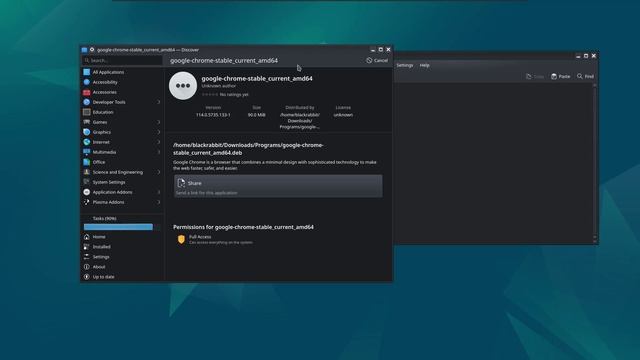Viewport: 640px width, 360px height.
Task: Click the Unknown author text
Action: tap(218, 86)
